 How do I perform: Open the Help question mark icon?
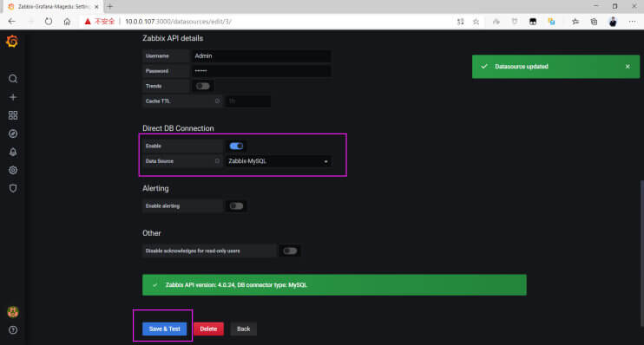click(13, 329)
